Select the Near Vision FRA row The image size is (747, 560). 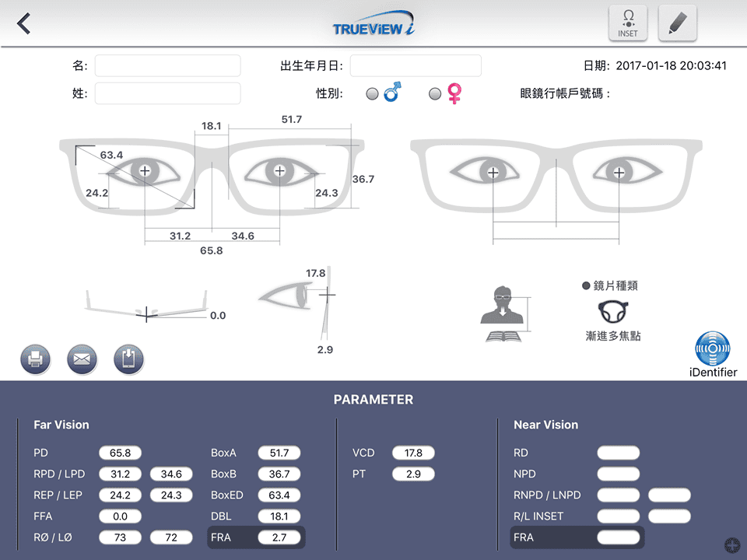coord(577,537)
